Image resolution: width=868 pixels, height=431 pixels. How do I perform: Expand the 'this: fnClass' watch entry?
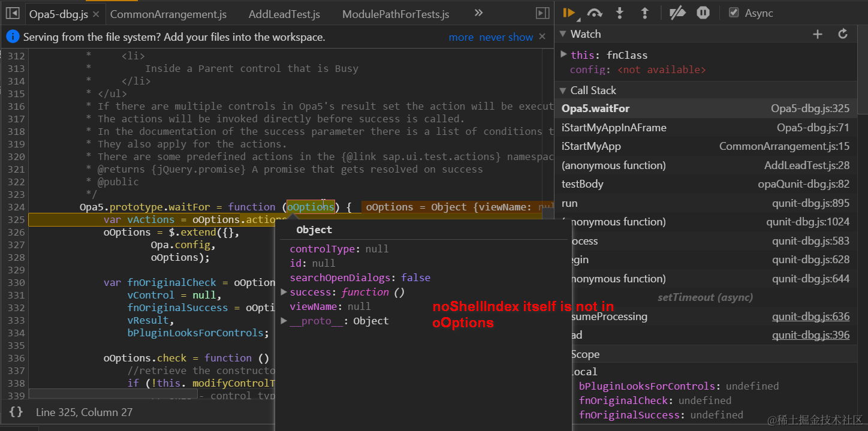pyautogui.click(x=563, y=55)
